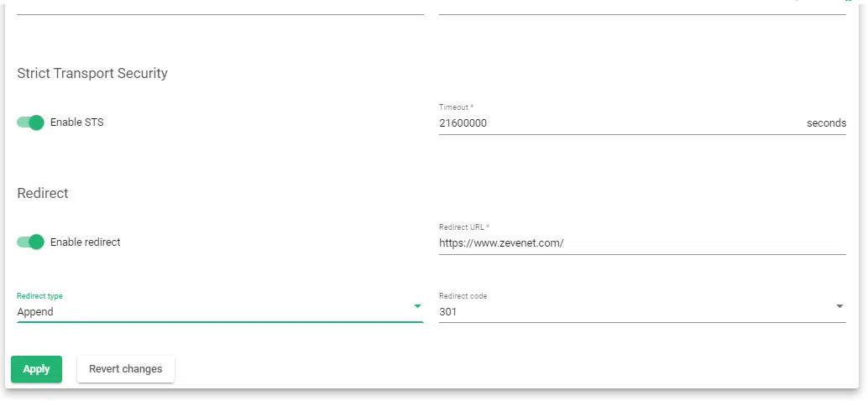The image size is (868, 401).
Task: Select the 301 redirect code value
Action: [448, 312]
